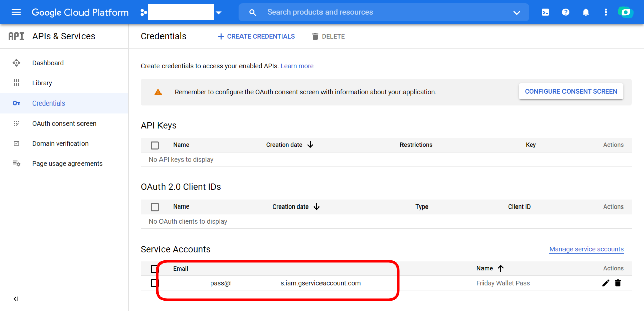Click the Google Cloud Platform logo

click(x=80, y=12)
